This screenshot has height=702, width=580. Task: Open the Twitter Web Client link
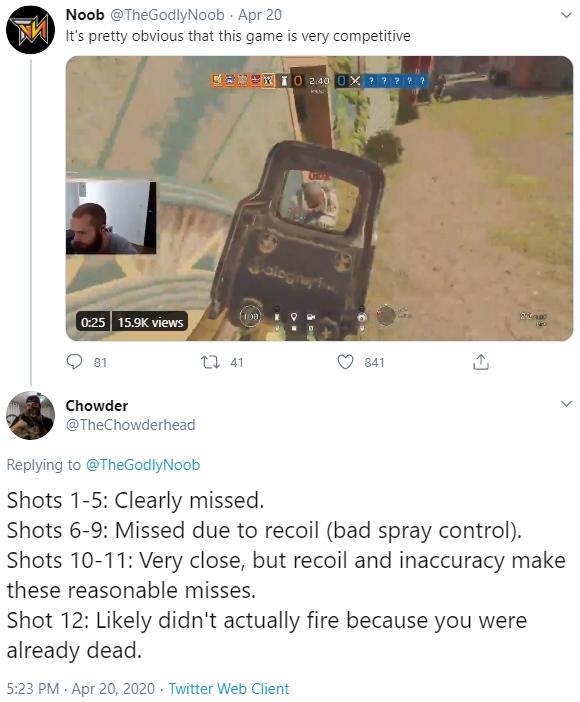click(229, 689)
